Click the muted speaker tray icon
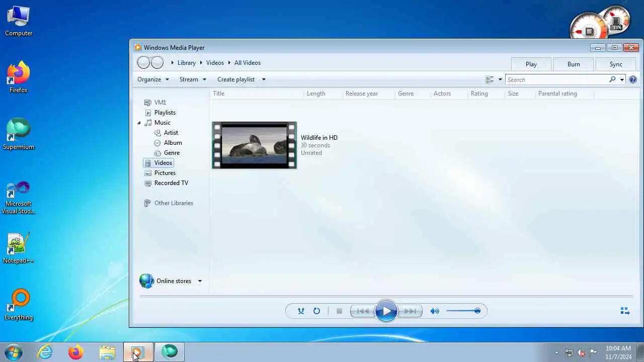The height and width of the screenshot is (362, 644). pos(581,352)
